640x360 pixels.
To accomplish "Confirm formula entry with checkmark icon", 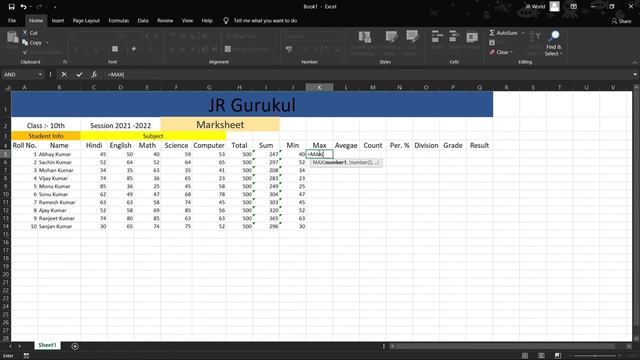I will 79,75.
